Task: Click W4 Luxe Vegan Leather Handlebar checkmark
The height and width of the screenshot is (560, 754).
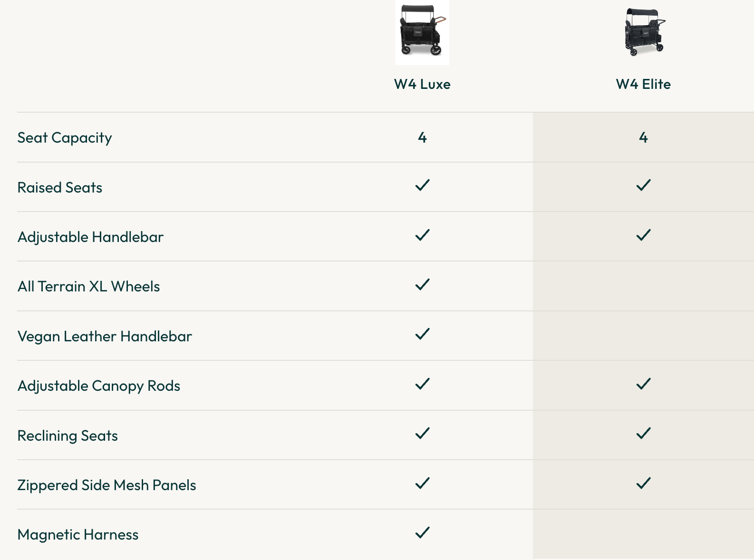Action: pyautogui.click(x=422, y=334)
